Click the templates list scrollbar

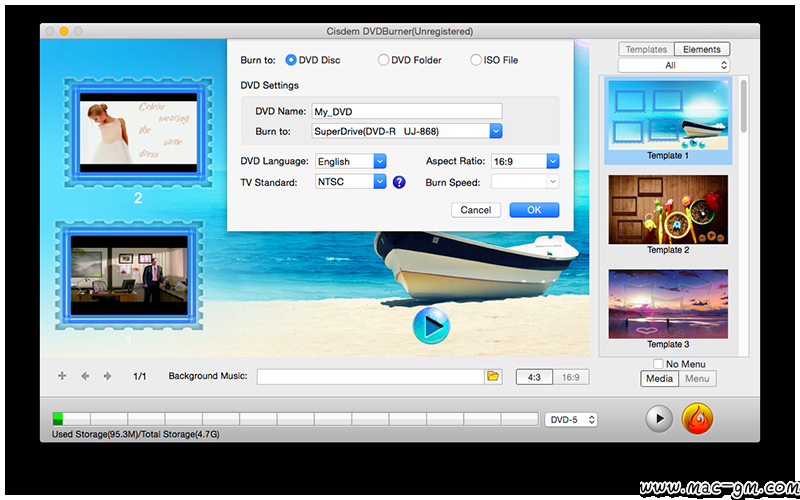pos(744,107)
